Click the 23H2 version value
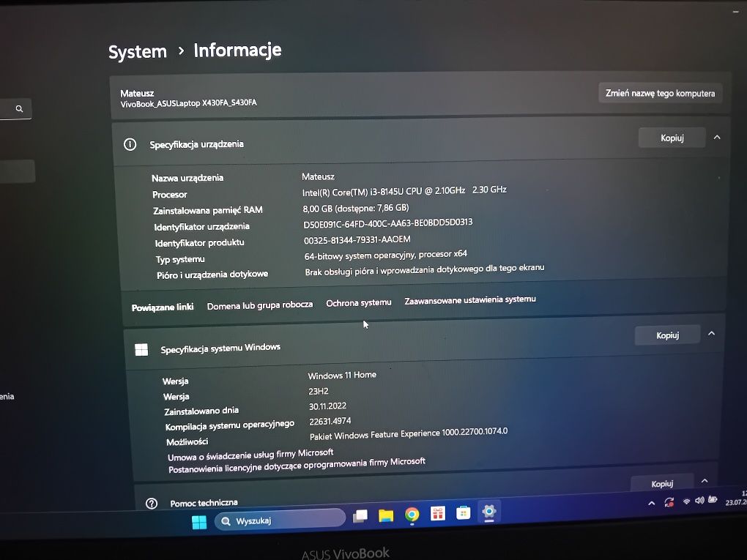Viewport: 747px width, 560px height. pos(319,392)
